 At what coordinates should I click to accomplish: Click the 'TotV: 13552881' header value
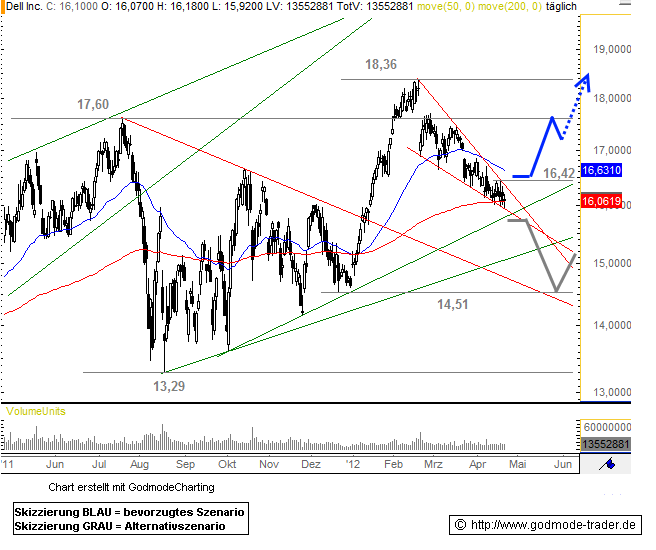click(375, 6)
